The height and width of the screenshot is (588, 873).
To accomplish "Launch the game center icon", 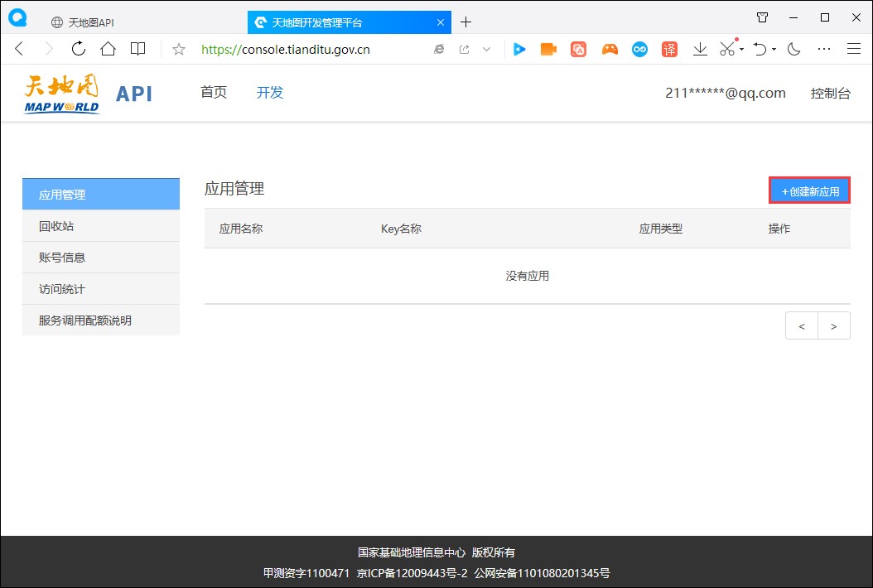I will coord(608,49).
